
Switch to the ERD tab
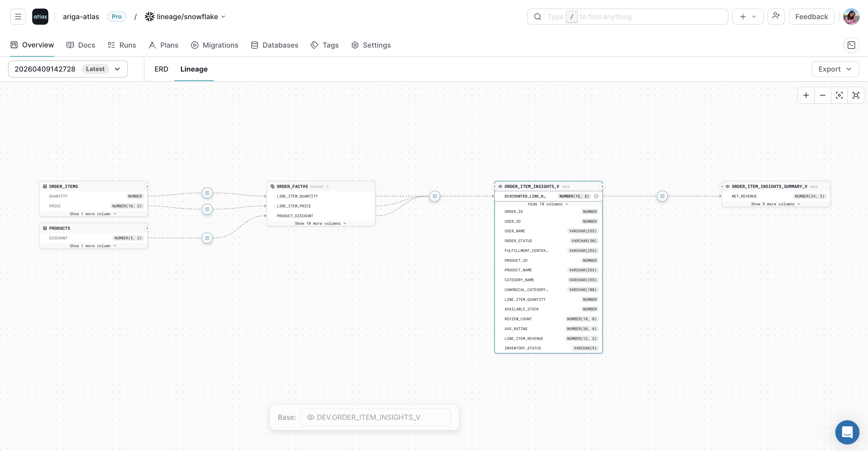pyautogui.click(x=161, y=69)
